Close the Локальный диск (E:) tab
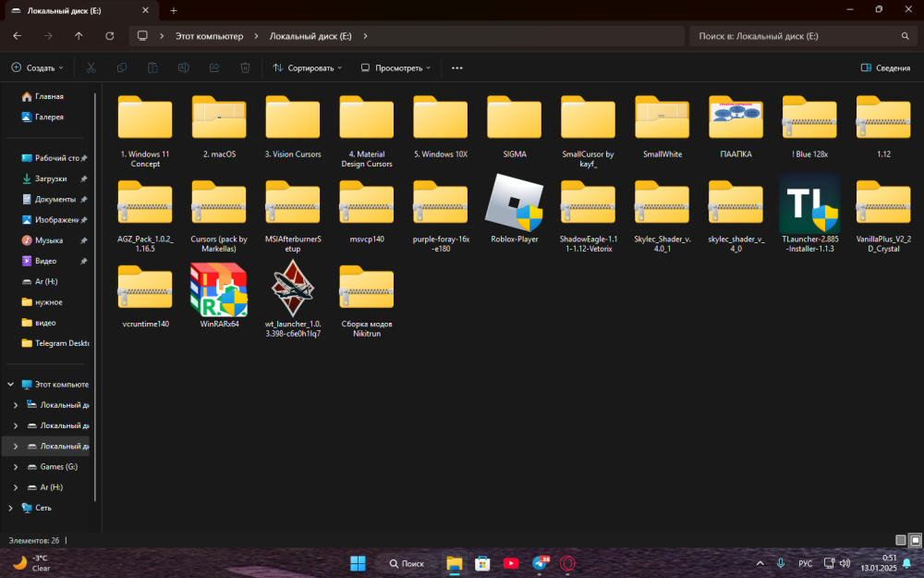This screenshot has height=578, width=924. pyautogui.click(x=146, y=10)
